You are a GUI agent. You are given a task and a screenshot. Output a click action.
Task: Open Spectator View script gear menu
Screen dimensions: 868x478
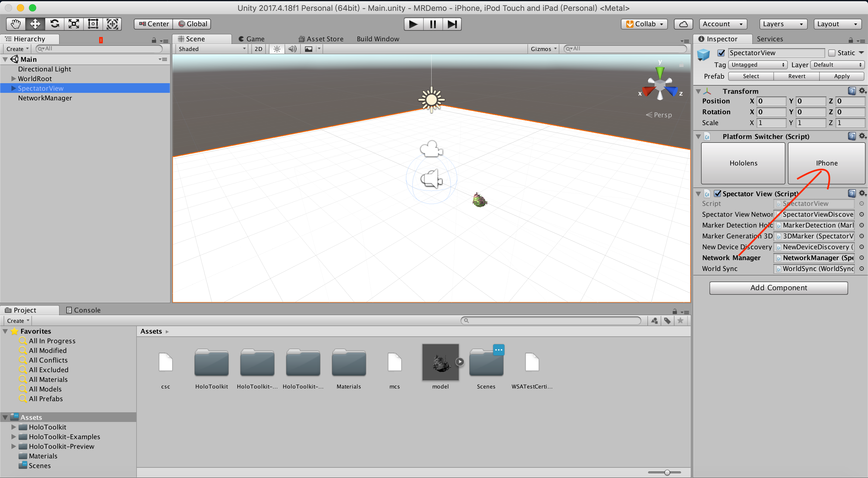pyautogui.click(x=862, y=193)
